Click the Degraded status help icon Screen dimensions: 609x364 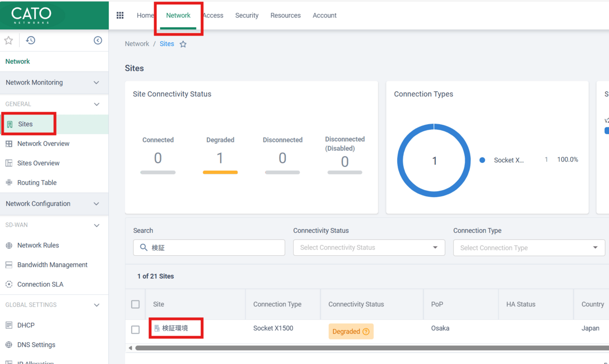(x=366, y=332)
